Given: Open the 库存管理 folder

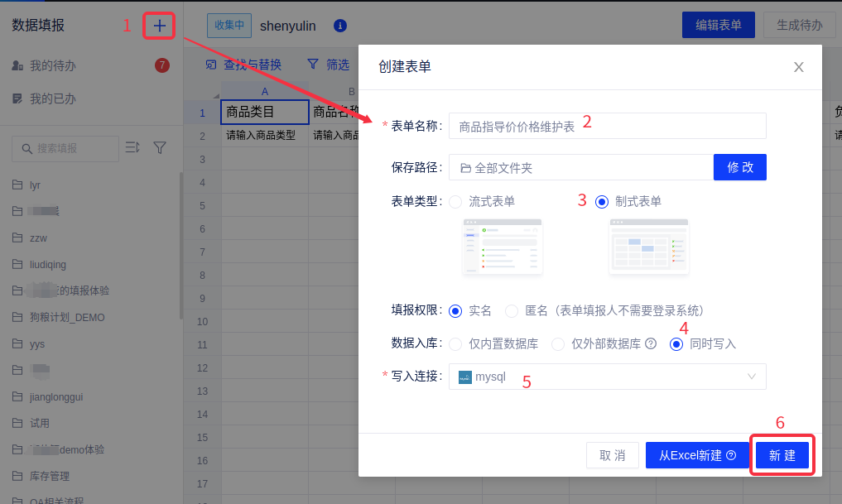Looking at the screenshot, I should pos(49,476).
